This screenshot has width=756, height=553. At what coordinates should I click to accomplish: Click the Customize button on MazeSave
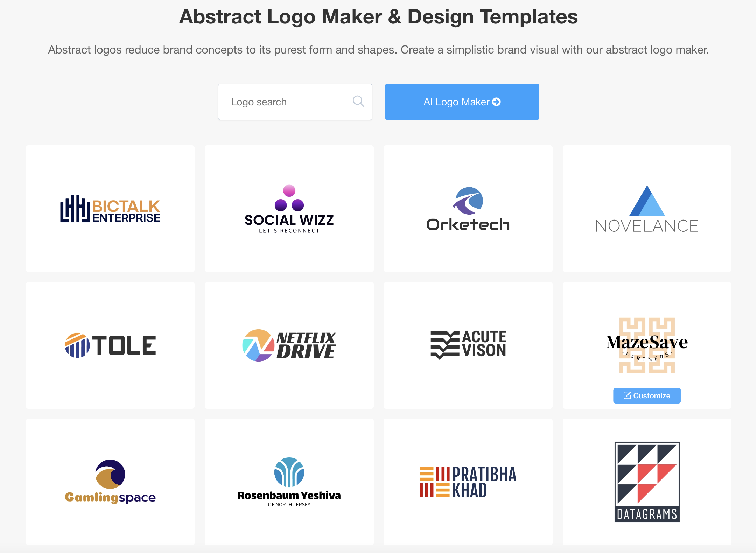coord(646,395)
